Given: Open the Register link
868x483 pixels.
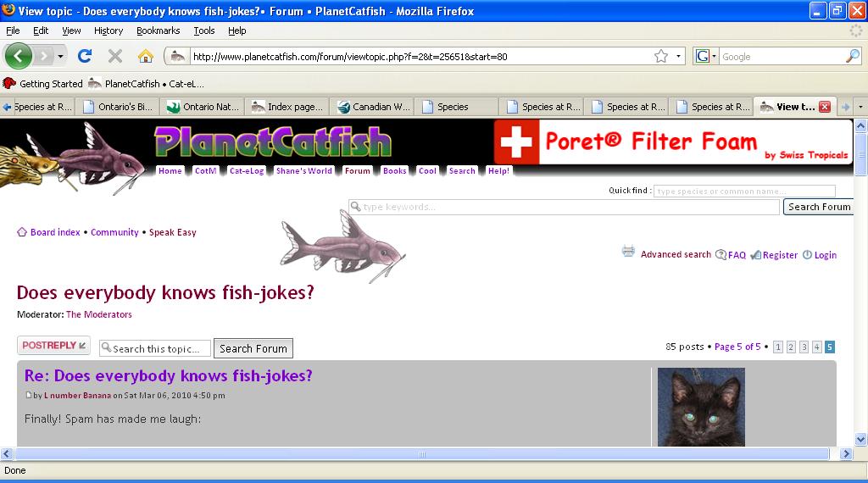Looking at the screenshot, I should [x=780, y=255].
